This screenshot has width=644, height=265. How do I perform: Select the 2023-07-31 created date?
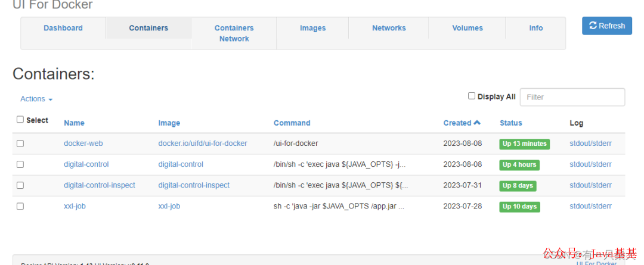(463, 185)
